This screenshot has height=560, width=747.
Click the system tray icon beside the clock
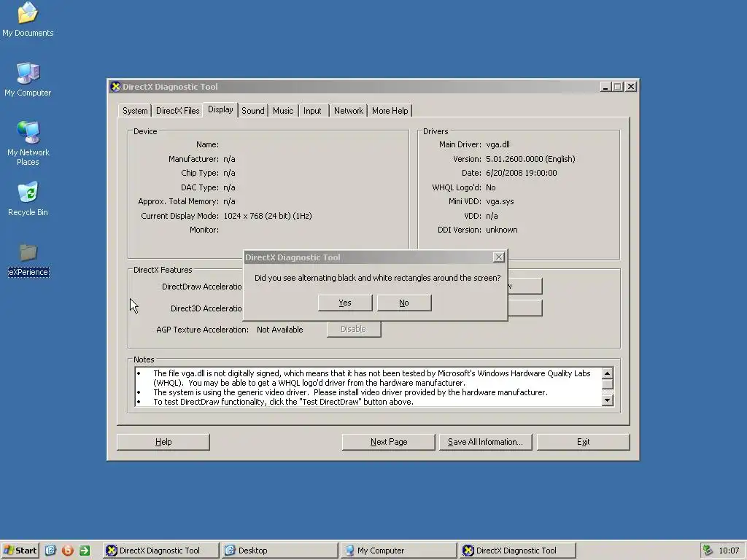(x=708, y=551)
